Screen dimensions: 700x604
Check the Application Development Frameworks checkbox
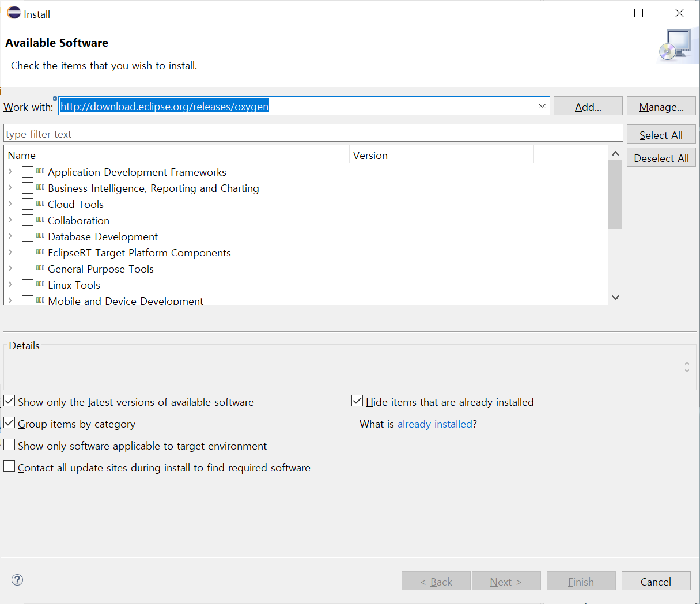pos(28,172)
